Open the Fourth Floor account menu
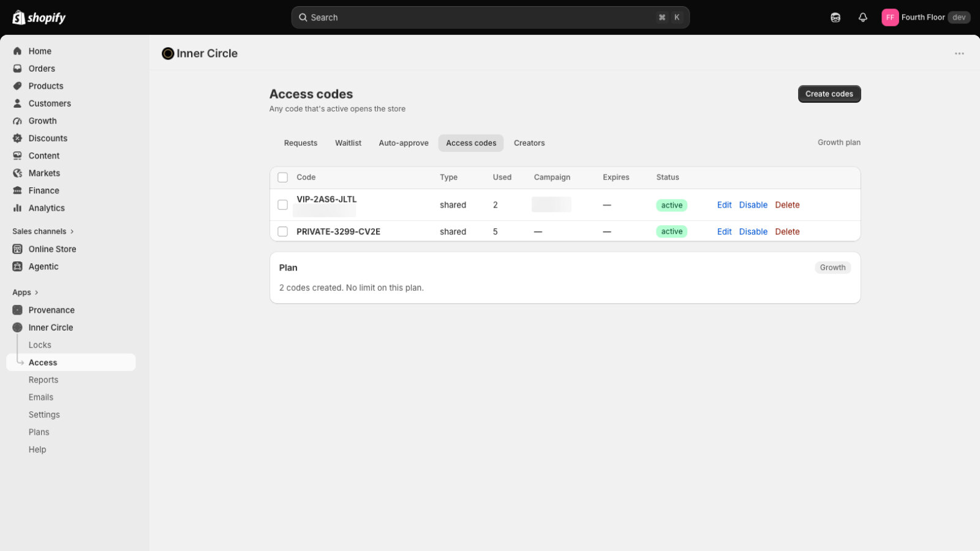 tap(925, 17)
